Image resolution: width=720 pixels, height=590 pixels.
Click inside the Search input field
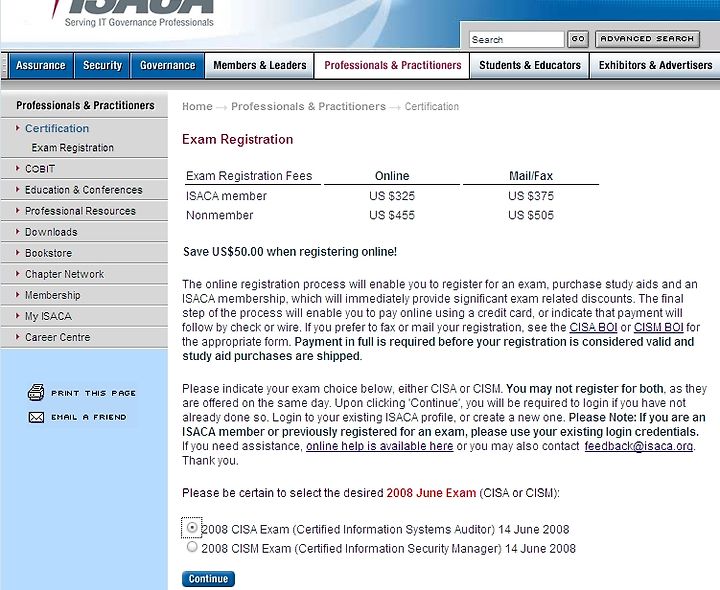coord(517,39)
